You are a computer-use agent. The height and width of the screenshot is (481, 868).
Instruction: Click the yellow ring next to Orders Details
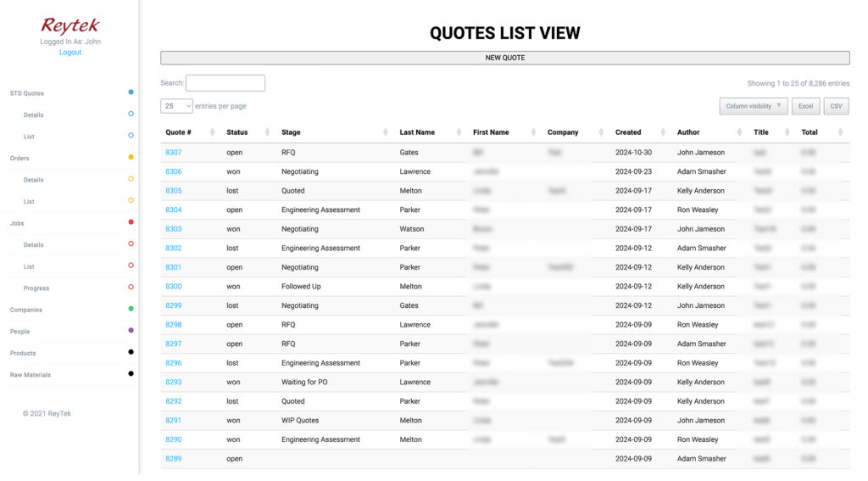[131, 178]
